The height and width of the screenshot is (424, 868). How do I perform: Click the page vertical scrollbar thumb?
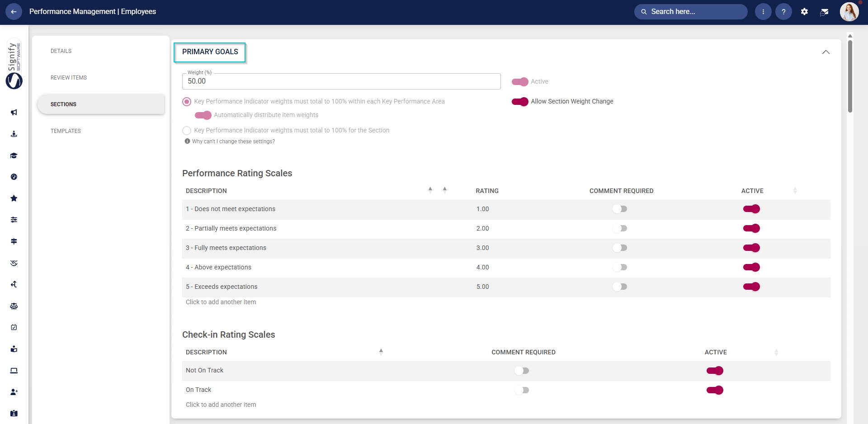tap(850, 76)
